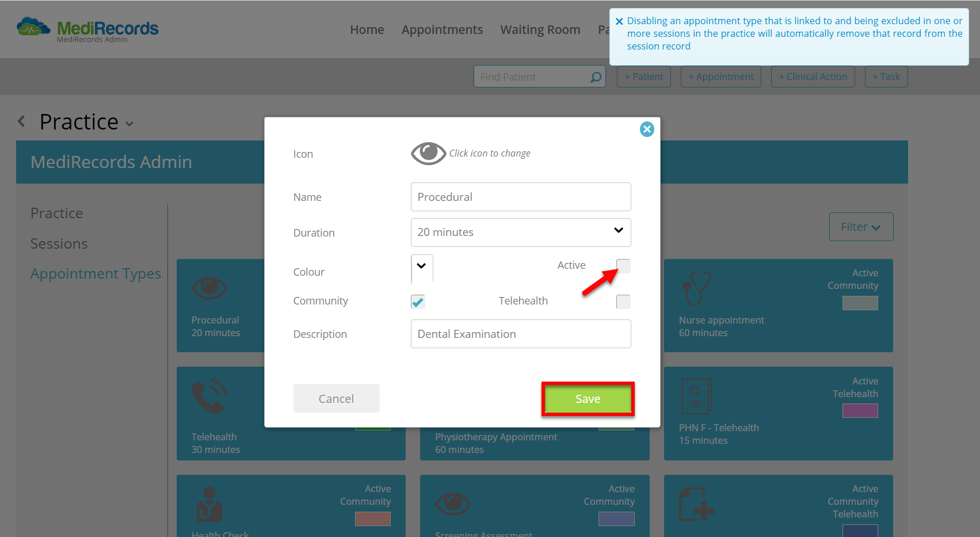Click the MediRecords cloud logo
This screenshot has width=980, height=537.
point(33,26)
